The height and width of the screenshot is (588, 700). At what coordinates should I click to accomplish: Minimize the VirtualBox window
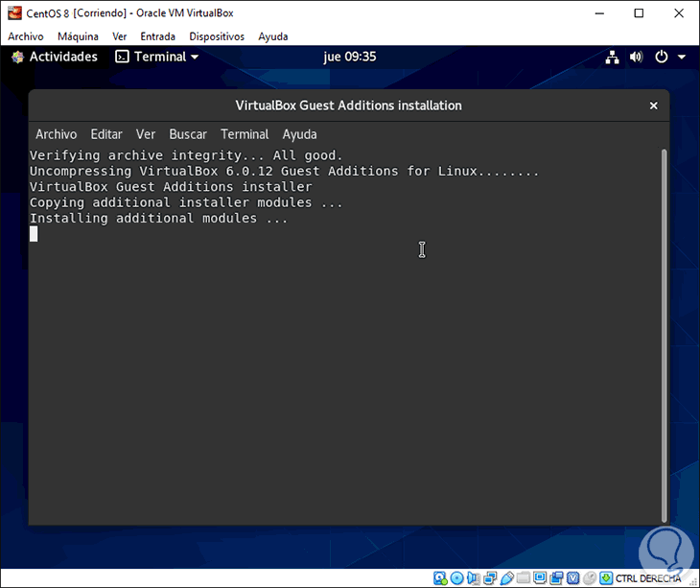(599, 13)
